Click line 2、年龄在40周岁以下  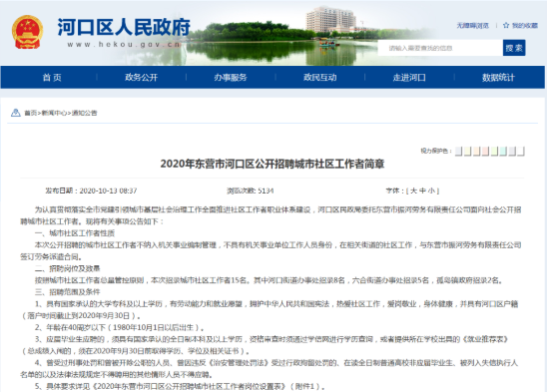pos(120,327)
